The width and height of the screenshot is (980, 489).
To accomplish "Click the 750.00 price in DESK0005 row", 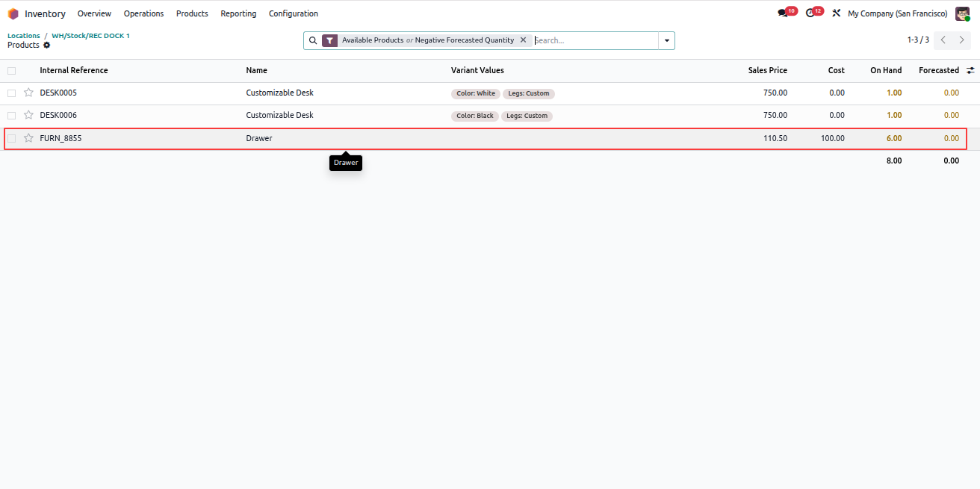I will coord(775,93).
